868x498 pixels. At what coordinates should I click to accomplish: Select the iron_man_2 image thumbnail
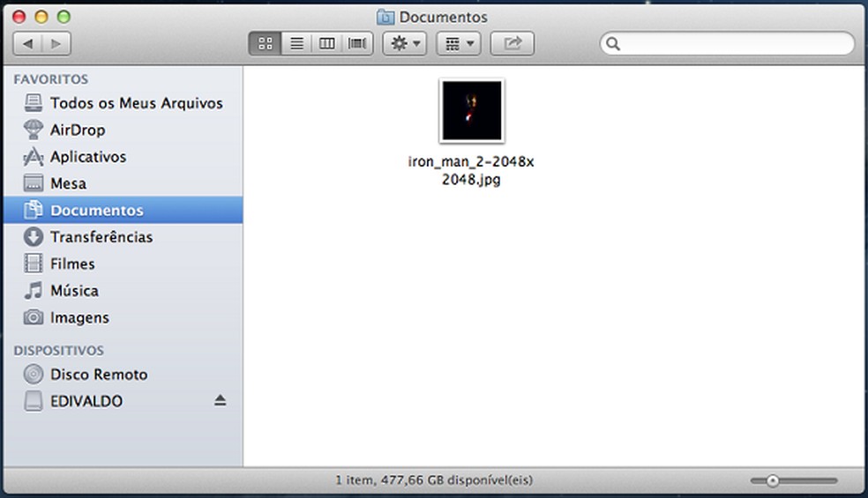tap(472, 111)
